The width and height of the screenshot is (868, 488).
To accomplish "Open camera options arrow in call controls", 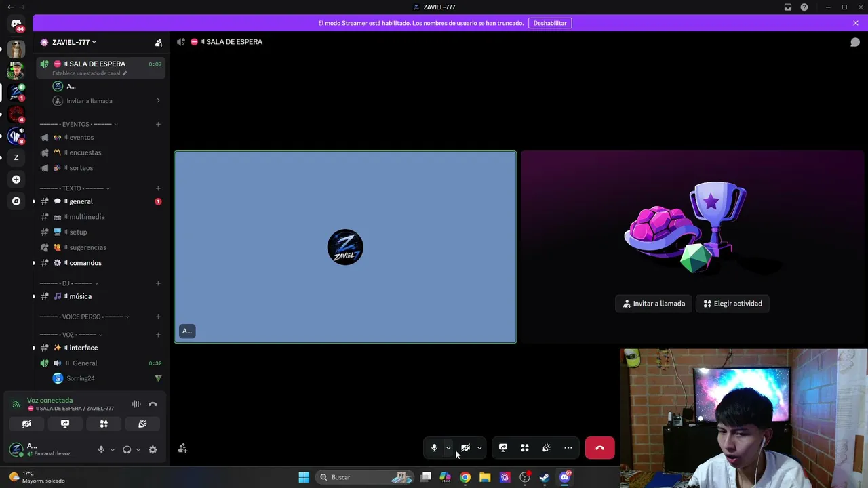I will 479,448.
